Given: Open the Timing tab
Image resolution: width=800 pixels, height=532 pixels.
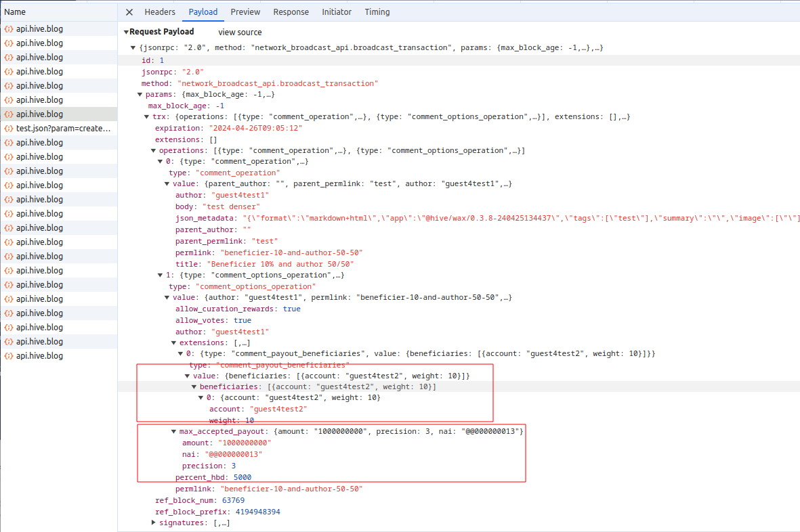Looking at the screenshot, I should coord(377,12).
